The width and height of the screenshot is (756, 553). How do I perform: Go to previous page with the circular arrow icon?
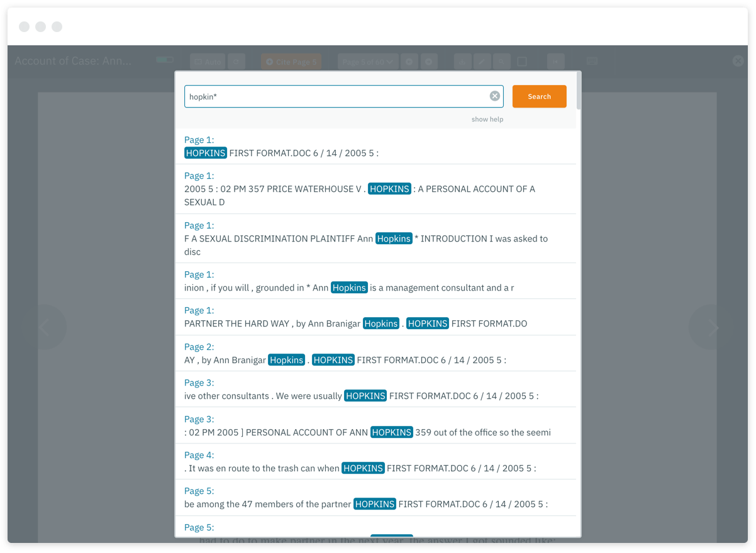pyautogui.click(x=409, y=61)
